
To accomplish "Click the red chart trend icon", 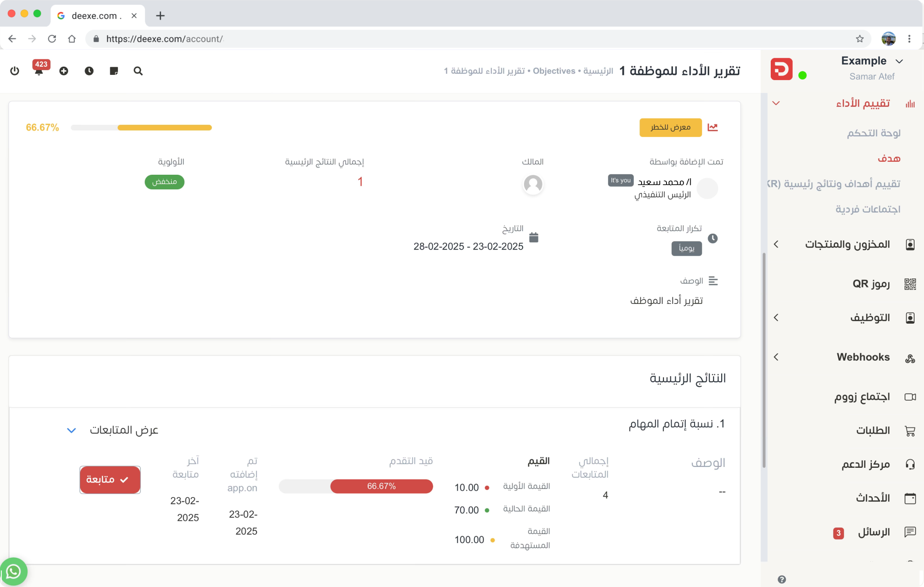I will click(713, 127).
